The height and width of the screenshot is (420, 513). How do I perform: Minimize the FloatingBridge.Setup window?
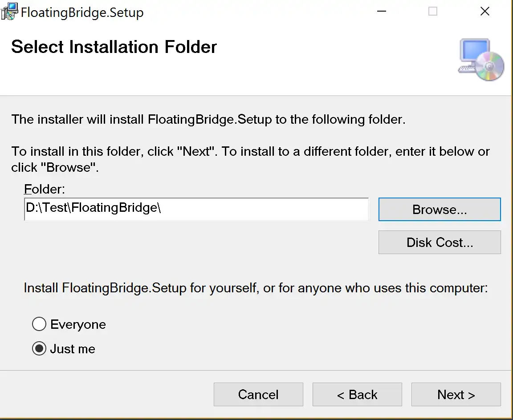click(382, 12)
